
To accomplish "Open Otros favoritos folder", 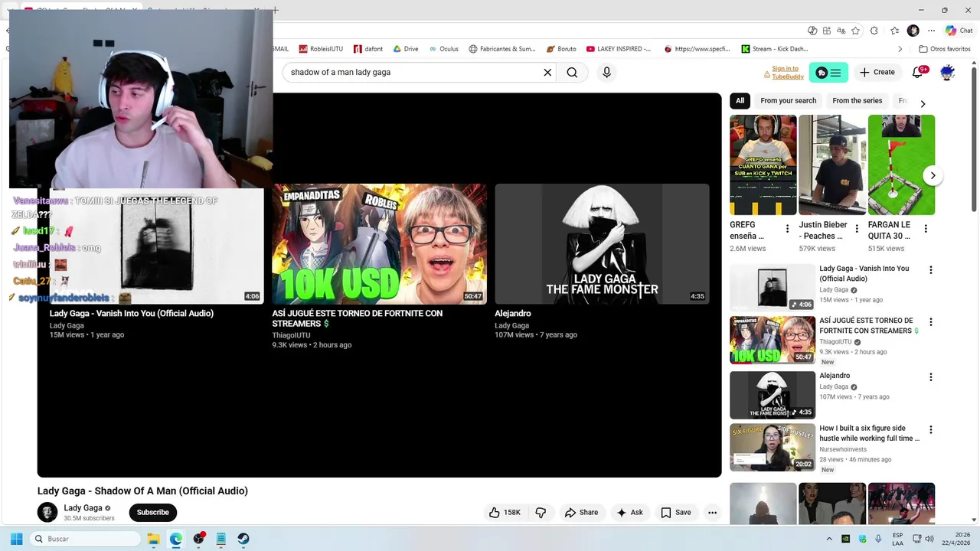I will point(945,49).
